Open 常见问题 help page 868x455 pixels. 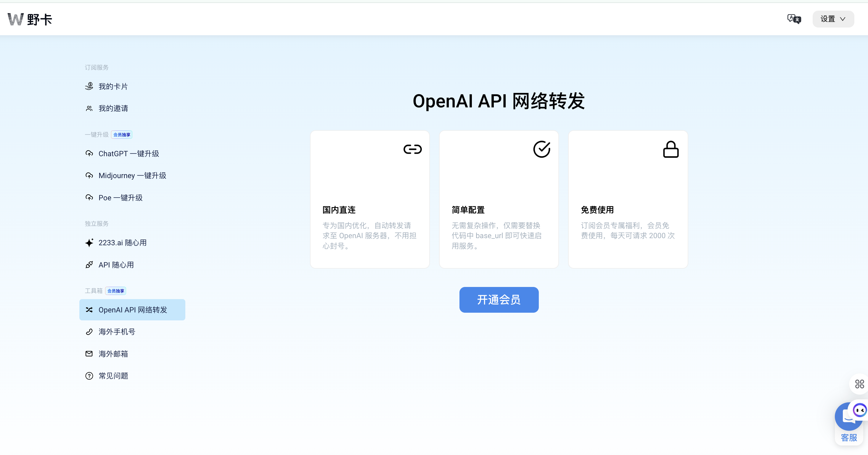pos(113,376)
